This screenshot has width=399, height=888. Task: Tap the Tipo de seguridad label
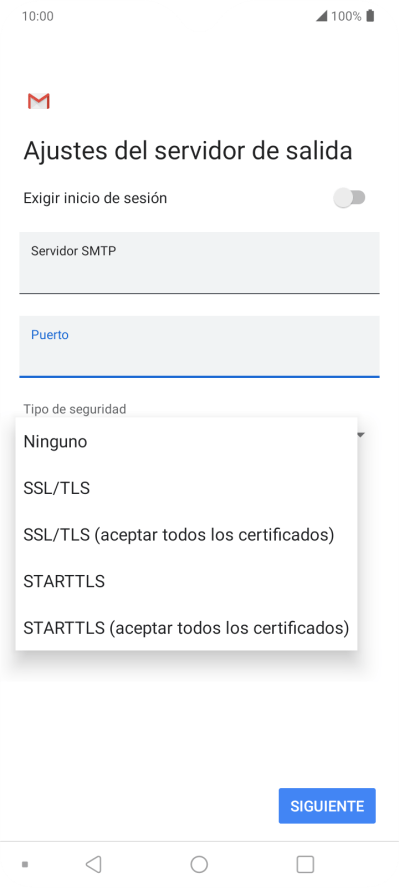tap(75, 408)
